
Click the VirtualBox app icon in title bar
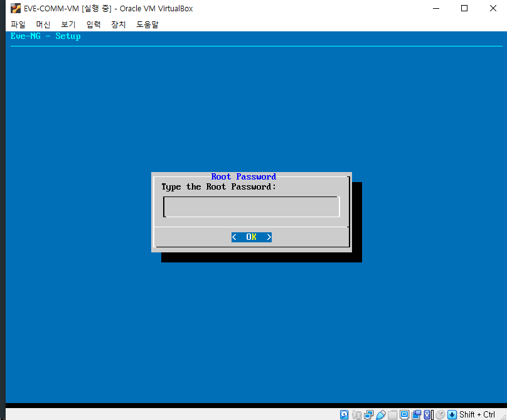tap(16, 8)
